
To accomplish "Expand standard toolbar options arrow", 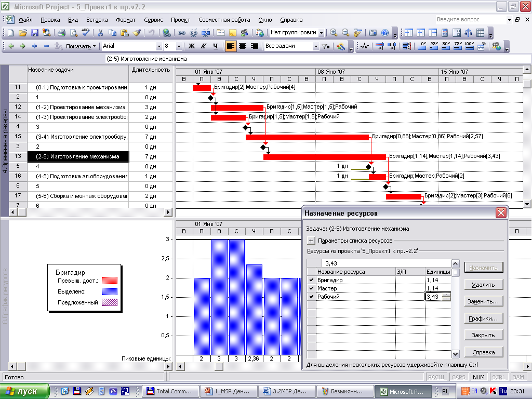I will (395, 34).
